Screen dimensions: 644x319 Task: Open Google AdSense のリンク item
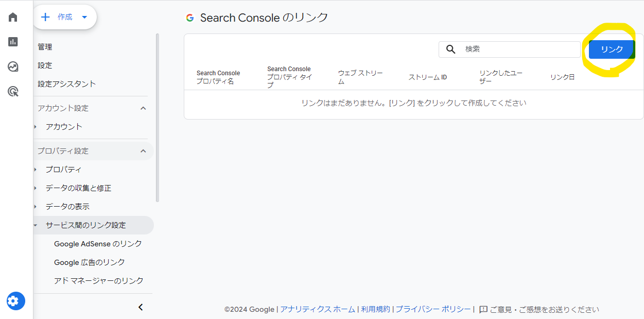[x=98, y=244]
